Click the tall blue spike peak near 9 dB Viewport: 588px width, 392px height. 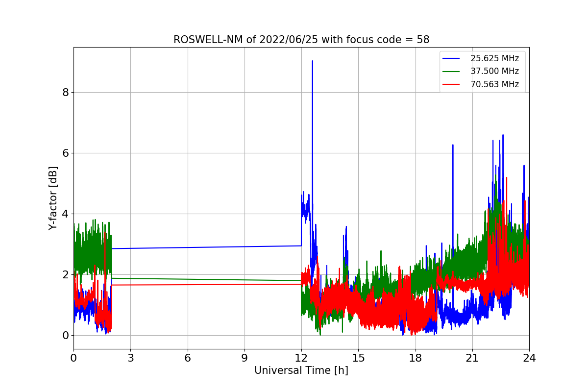(x=312, y=61)
